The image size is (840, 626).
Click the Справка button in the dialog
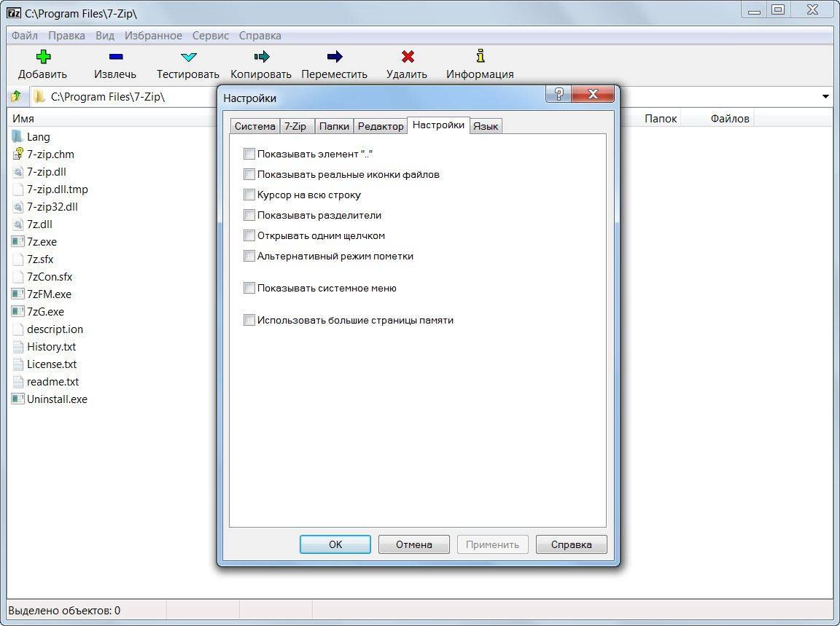point(572,544)
